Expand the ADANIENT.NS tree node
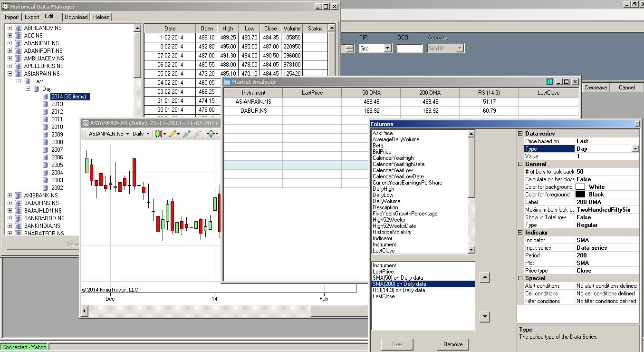The image size is (644, 352). [x=10, y=43]
